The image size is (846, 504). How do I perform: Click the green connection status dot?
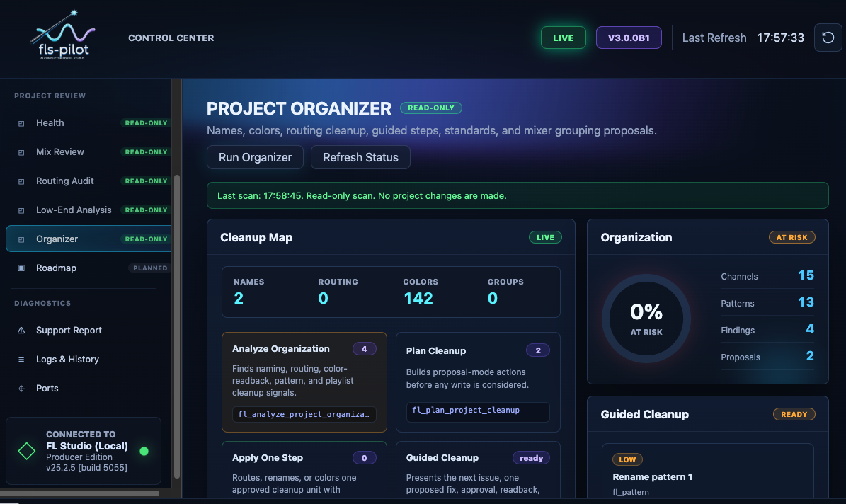click(144, 451)
